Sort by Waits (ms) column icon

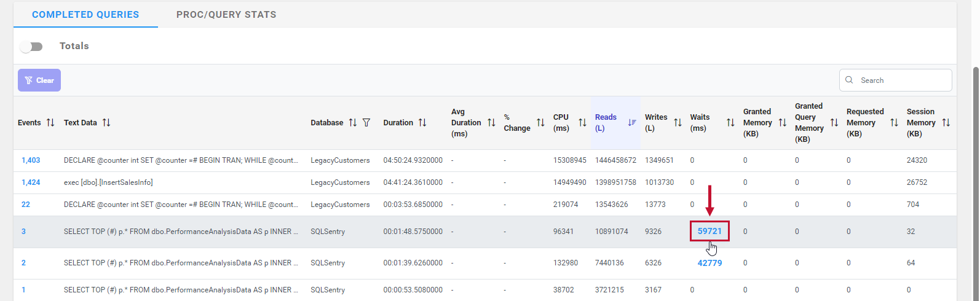(730, 123)
